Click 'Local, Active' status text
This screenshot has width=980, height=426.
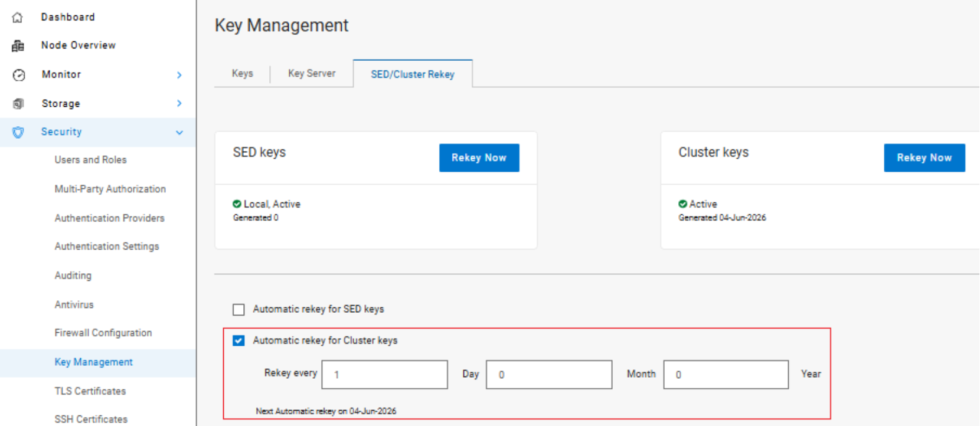(272, 204)
